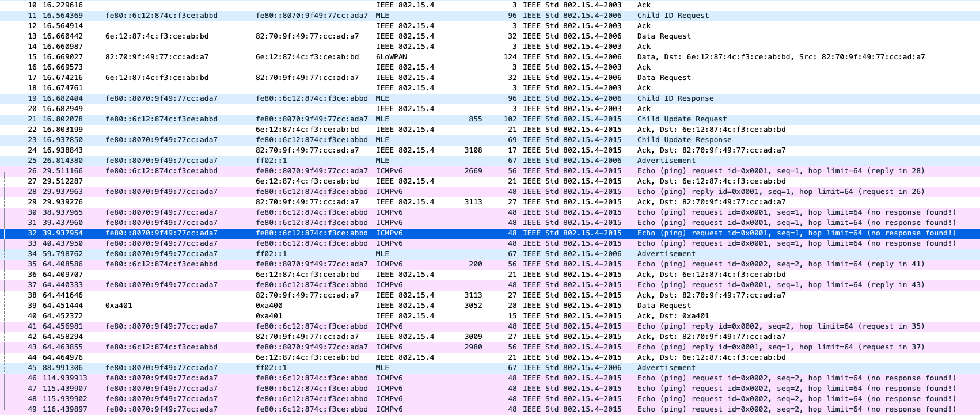This screenshot has width=980, height=415.
Task: Select packet 22 Ack at 16.803199
Action: [x=490, y=130]
